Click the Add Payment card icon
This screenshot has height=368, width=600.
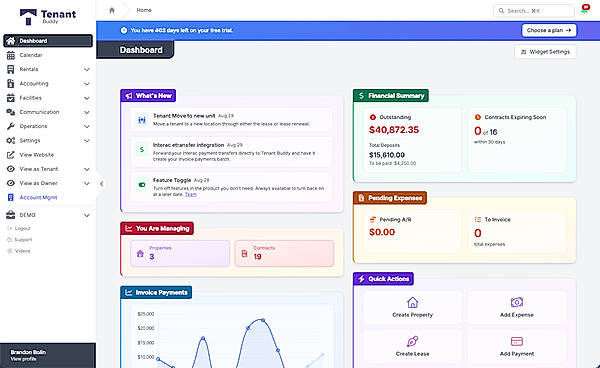(x=517, y=341)
